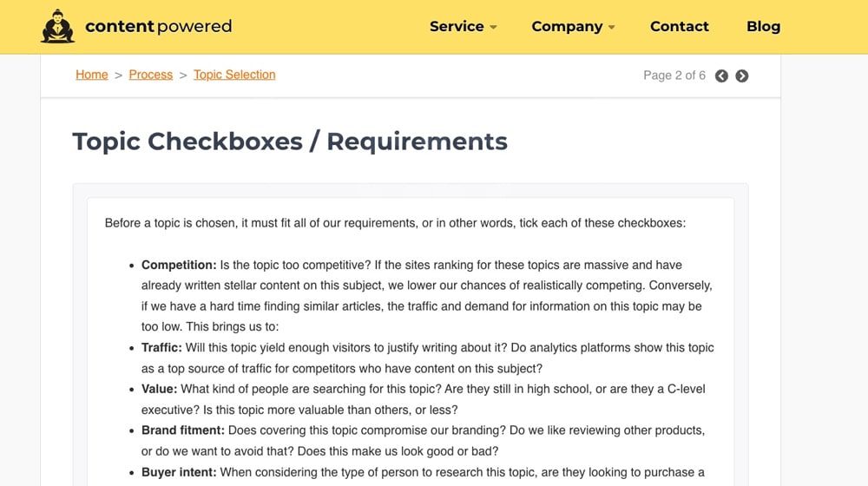Follow the Home breadcrumb link
Screen dimensions: 868x486
tap(92, 75)
